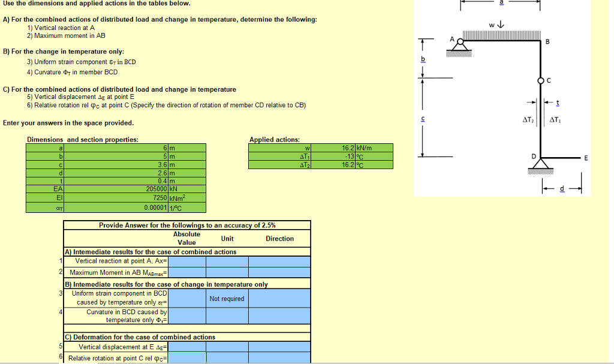Select the relative rotation φC answer cell
The height and width of the screenshot is (364, 614).
coord(188,357)
